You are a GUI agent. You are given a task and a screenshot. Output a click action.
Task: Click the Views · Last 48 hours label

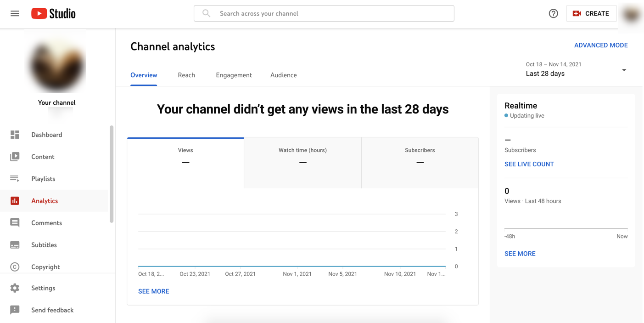coord(533,201)
